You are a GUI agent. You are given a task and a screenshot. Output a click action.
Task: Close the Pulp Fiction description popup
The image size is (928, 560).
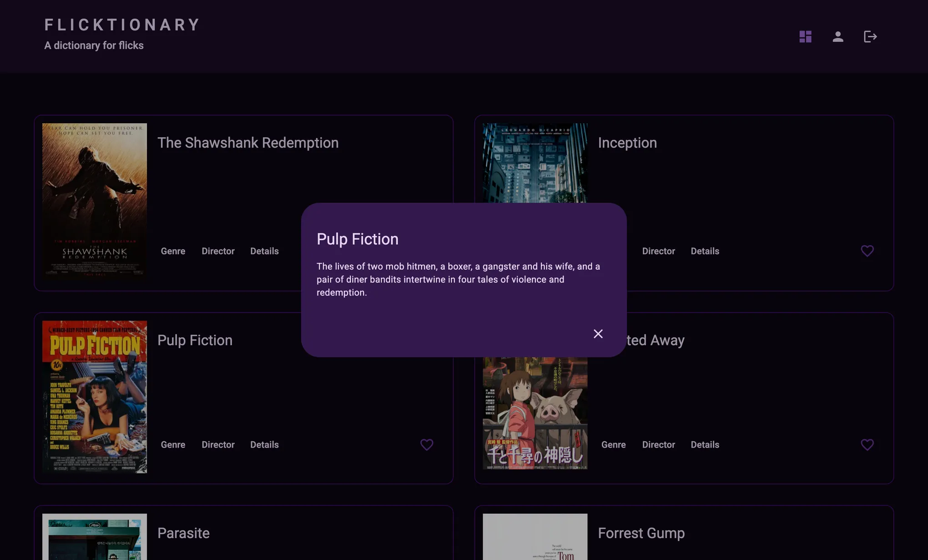pyautogui.click(x=598, y=333)
